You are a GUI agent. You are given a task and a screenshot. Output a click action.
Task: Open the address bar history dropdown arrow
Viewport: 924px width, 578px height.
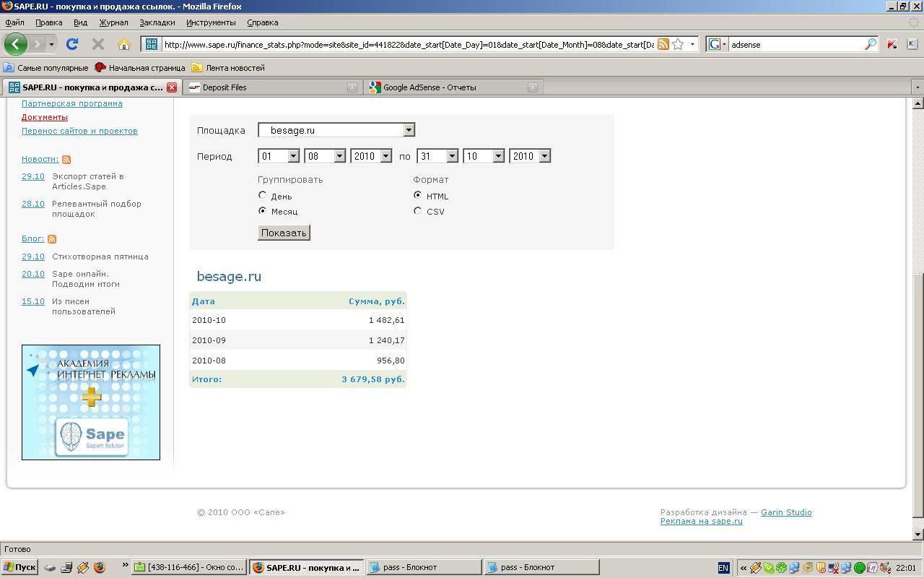[692, 44]
